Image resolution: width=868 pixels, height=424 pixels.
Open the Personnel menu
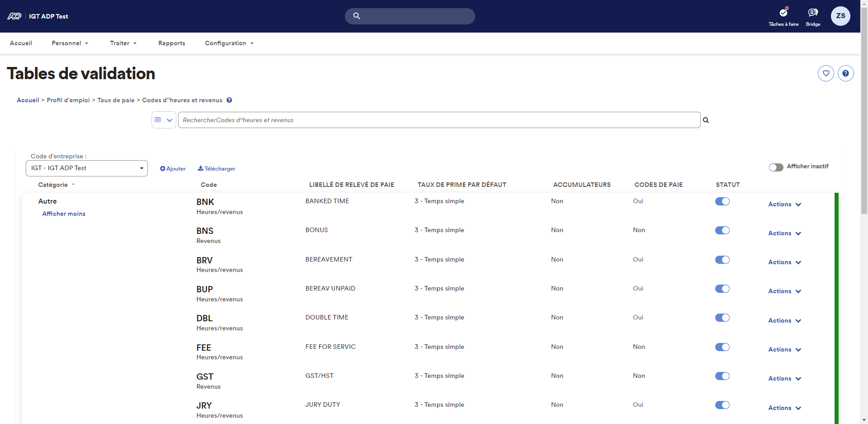(x=70, y=43)
